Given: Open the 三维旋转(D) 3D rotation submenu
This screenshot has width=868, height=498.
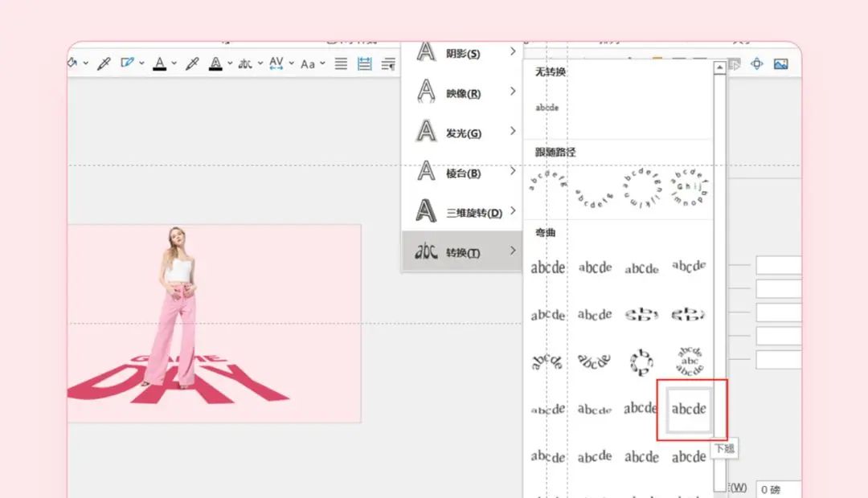Looking at the screenshot, I should click(462, 213).
